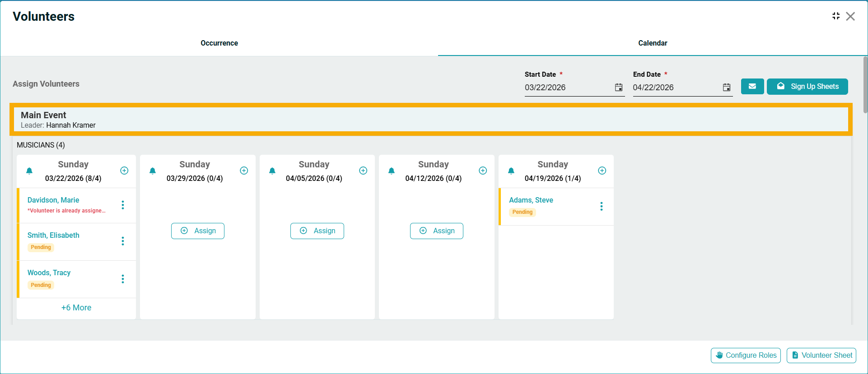Open Sign Up Sheets
Image resolution: width=868 pixels, height=374 pixels.
807,87
